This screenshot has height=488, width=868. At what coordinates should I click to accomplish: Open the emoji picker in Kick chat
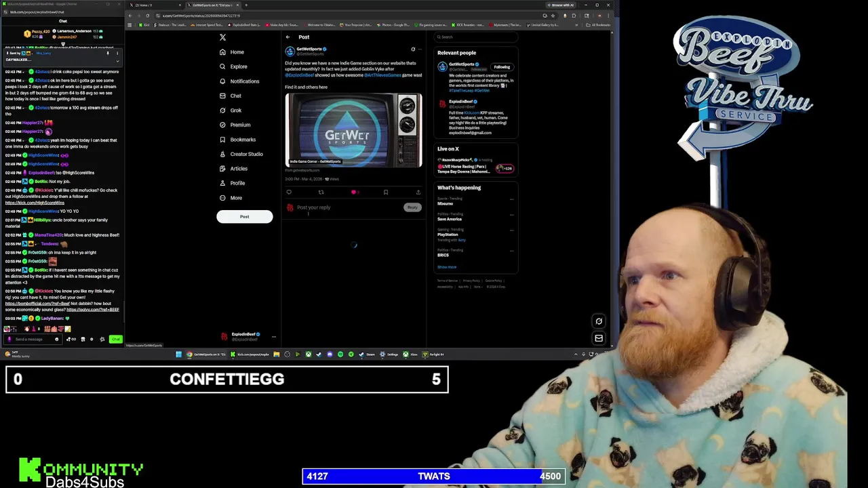[x=57, y=340]
